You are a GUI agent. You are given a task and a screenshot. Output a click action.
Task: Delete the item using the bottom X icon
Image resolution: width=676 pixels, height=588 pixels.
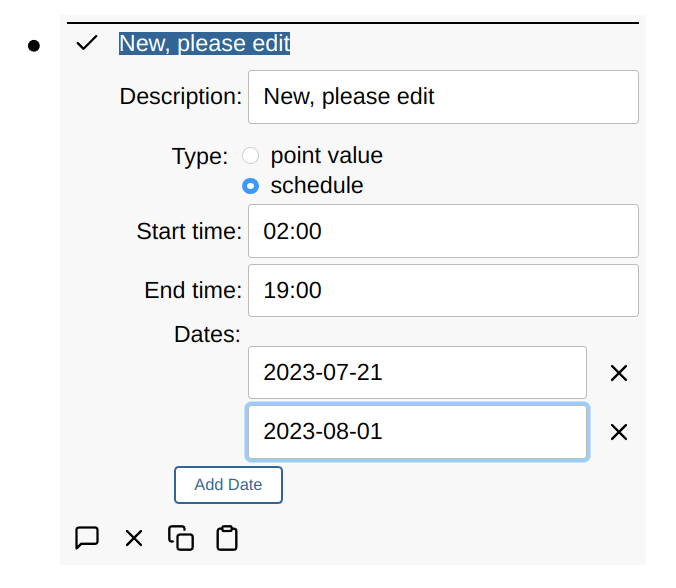point(134,538)
